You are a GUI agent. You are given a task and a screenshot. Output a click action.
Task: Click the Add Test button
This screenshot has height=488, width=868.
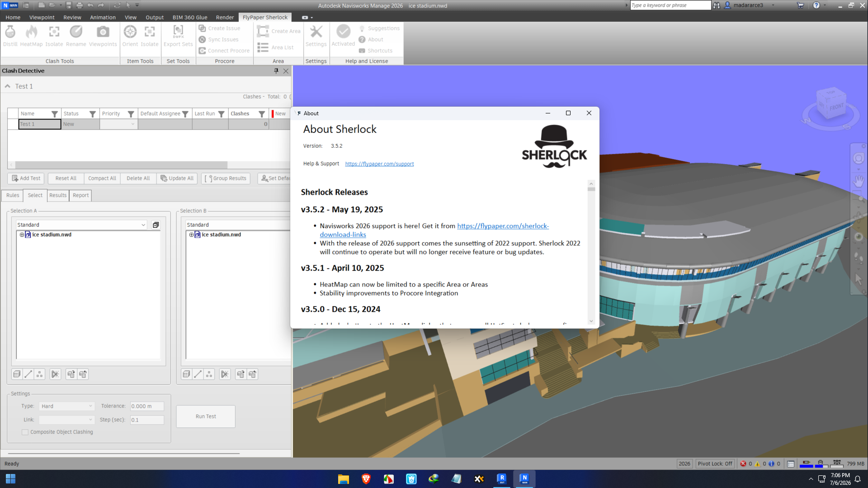click(26, 178)
